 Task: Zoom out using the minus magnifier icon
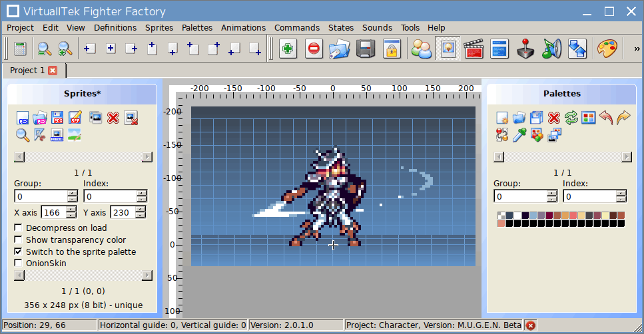pos(44,49)
